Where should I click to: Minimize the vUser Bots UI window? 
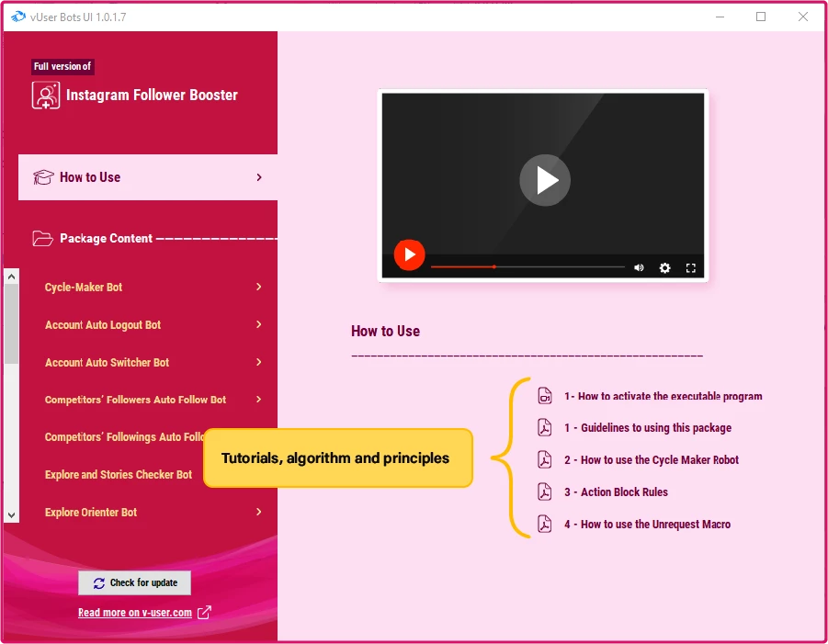pos(720,17)
